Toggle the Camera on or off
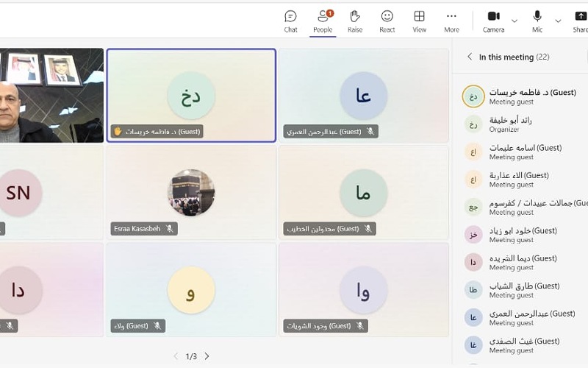 coord(493,21)
